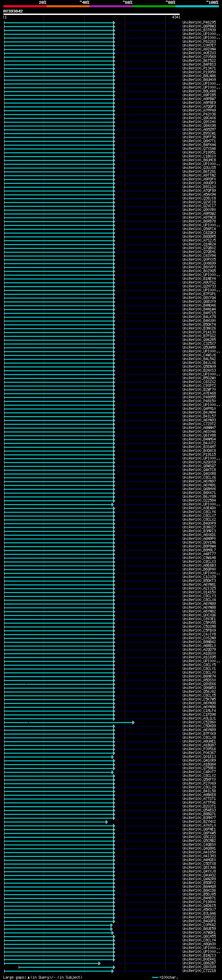Select hit UniRef100_P42036
This screenshot has height=980, width=222.
pos(199,114)
